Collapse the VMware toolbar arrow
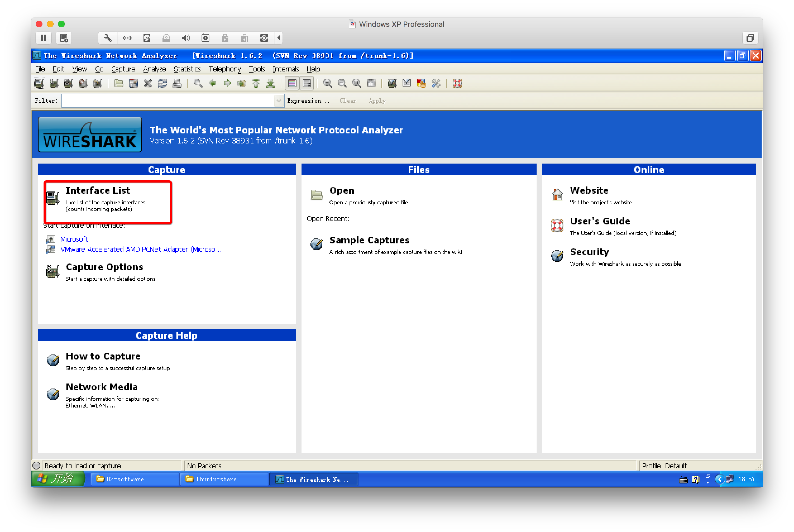 tap(279, 38)
